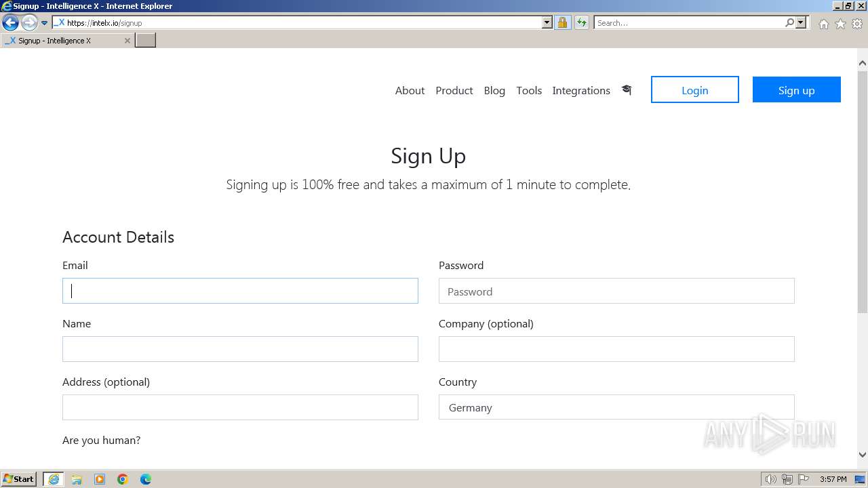Click the Refresh page icon
The image size is (868, 488).
click(x=581, y=22)
